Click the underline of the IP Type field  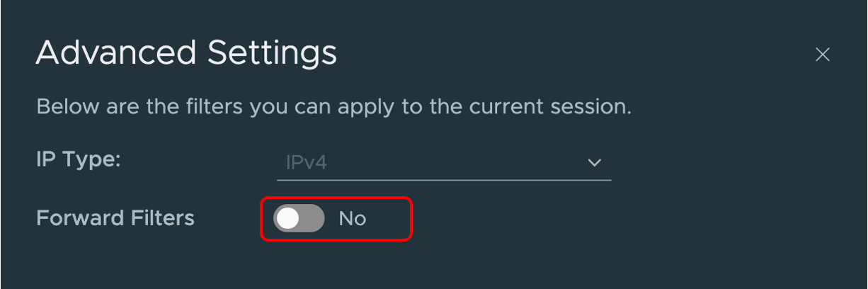click(x=443, y=179)
